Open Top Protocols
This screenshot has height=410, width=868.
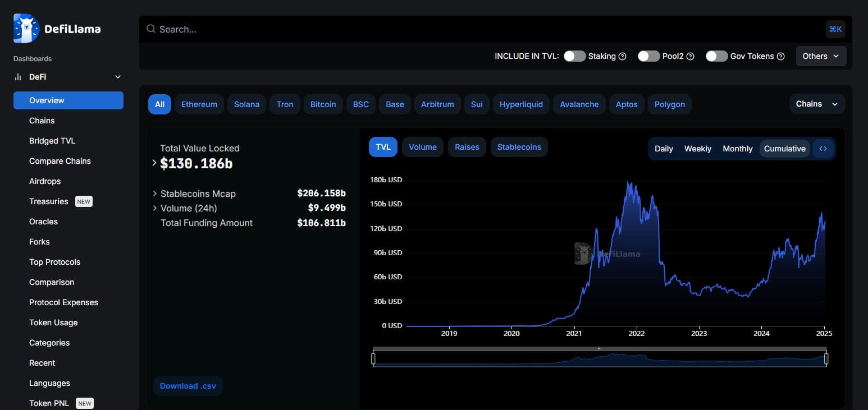click(x=68, y=262)
